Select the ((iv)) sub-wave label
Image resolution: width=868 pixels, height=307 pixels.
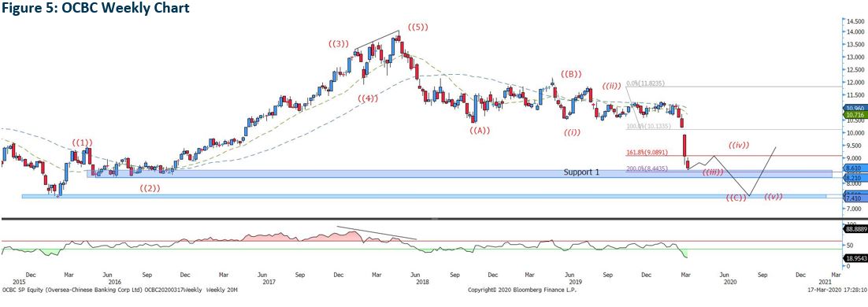(x=739, y=145)
